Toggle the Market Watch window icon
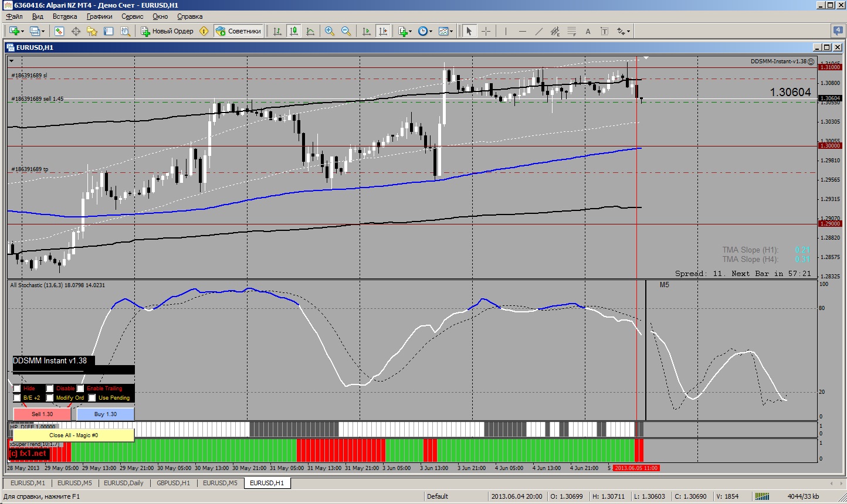This screenshot has width=847, height=504. click(59, 31)
